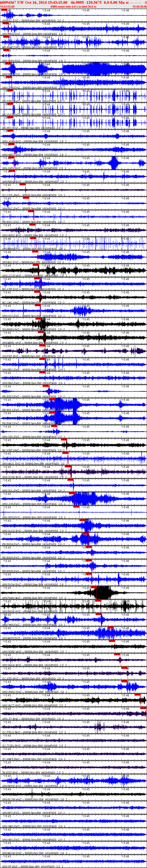
Task: Select the "UW LCW EHZ" trace label
Action: (x=34, y=505)
